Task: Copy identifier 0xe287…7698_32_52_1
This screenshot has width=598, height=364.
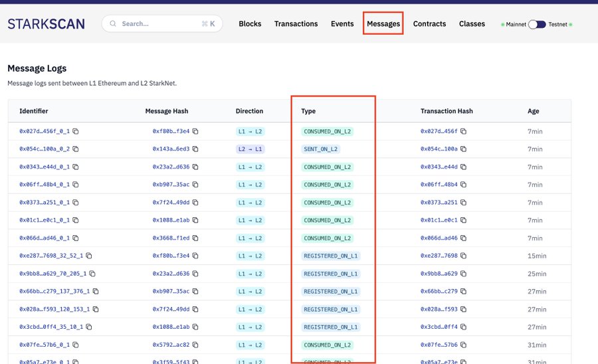Action: point(89,256)
